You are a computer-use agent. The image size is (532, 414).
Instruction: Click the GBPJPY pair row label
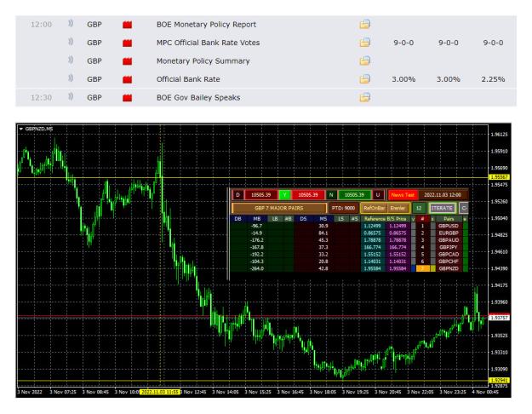pos(449,247)
